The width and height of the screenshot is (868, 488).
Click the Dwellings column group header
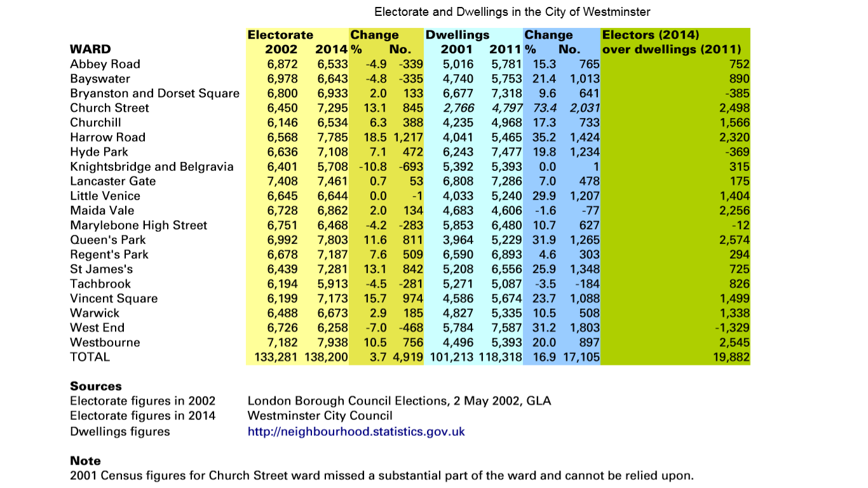click(458, 35)
